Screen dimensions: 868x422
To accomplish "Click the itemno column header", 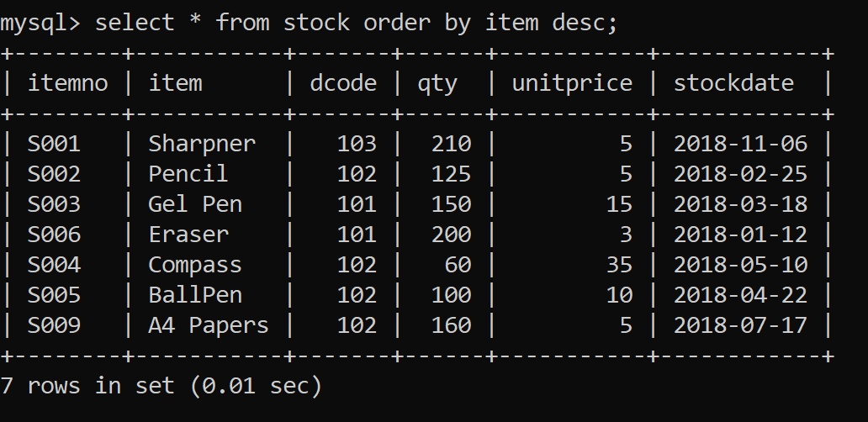I will [67, 83].
